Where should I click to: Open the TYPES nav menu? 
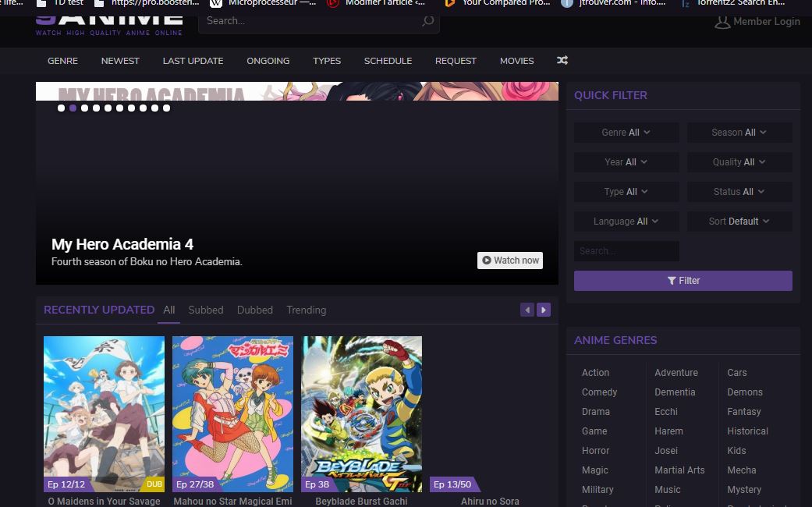point(327,61)
